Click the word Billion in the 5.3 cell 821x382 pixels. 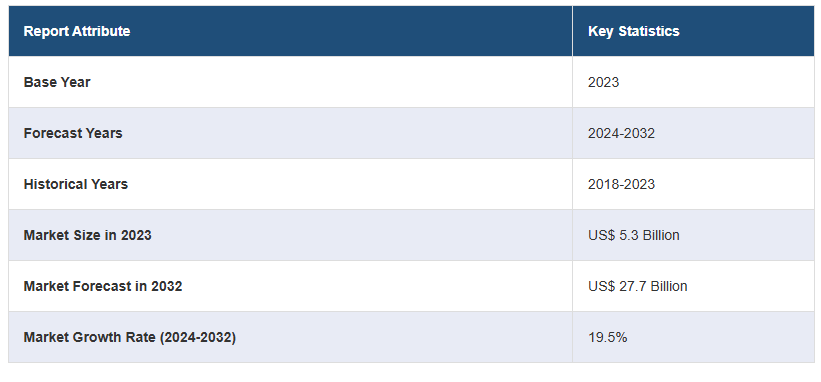point(661,235)
